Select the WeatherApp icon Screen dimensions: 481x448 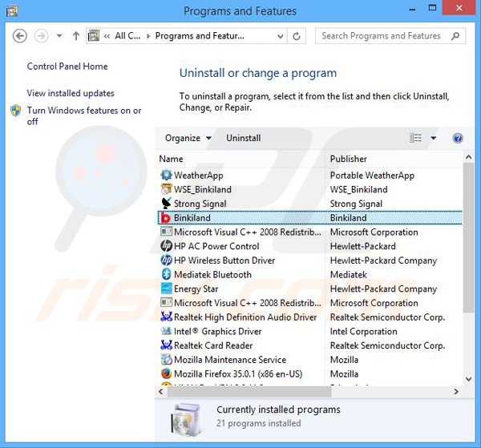coord(166,175)
